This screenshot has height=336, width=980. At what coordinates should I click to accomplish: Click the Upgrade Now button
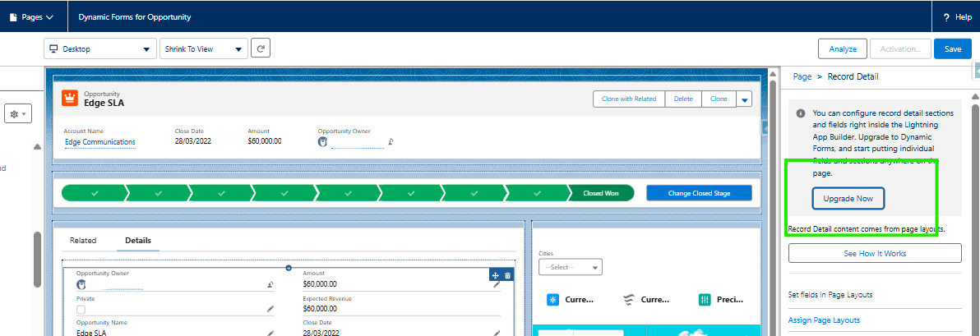(x=848, y=199)
